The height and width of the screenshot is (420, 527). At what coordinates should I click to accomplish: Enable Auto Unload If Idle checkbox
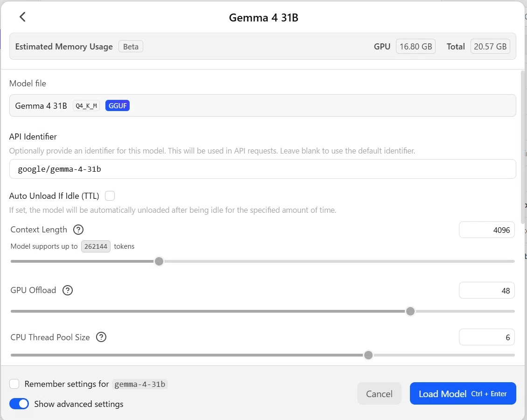click(110, 196)
